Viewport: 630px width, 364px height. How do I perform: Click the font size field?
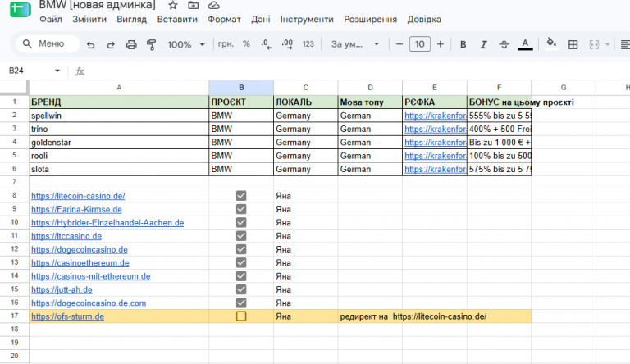419,44
